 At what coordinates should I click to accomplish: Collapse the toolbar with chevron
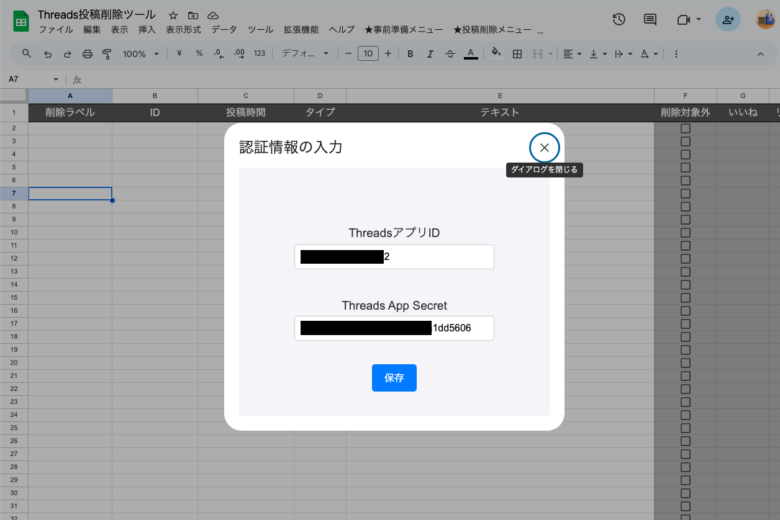pyautogui.click(x=760, y=54)
